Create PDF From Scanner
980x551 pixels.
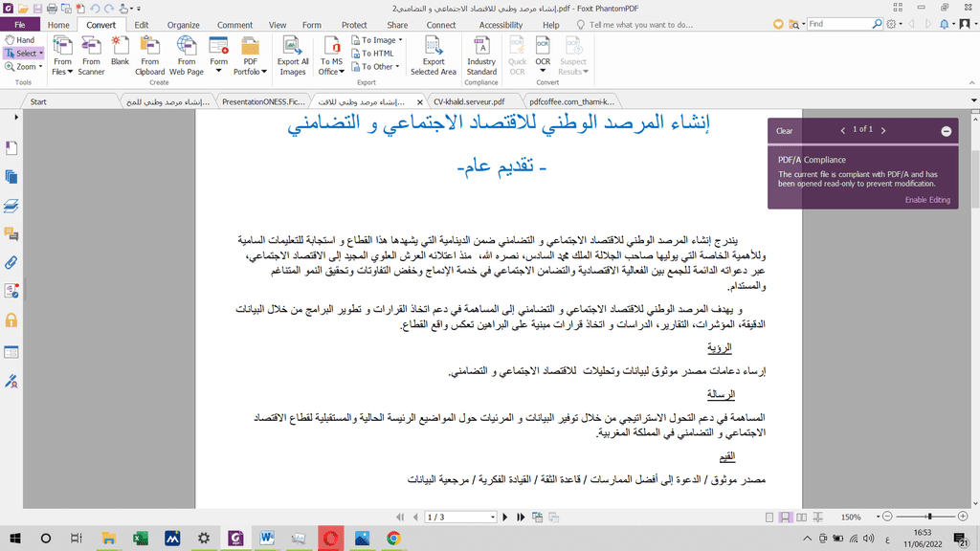pyautogui.click(x=91, y=55)
